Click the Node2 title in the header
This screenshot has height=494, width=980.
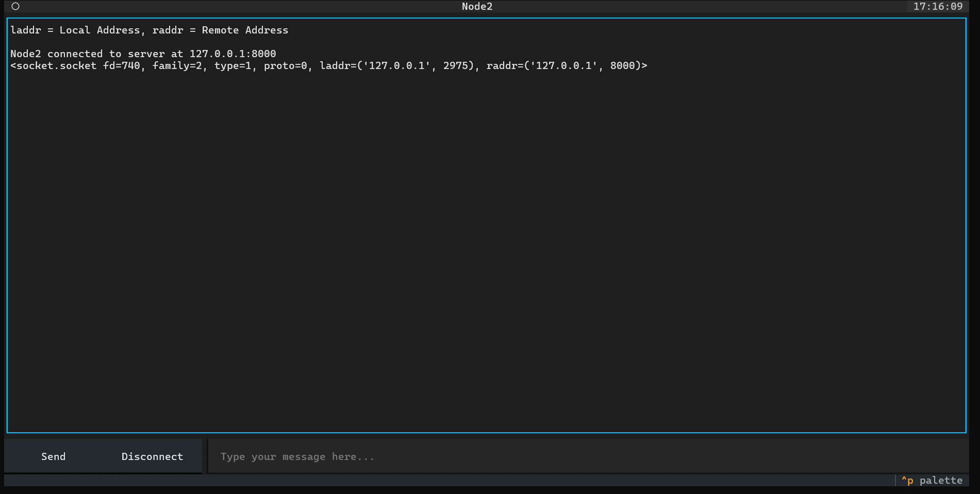pos(477,6)
